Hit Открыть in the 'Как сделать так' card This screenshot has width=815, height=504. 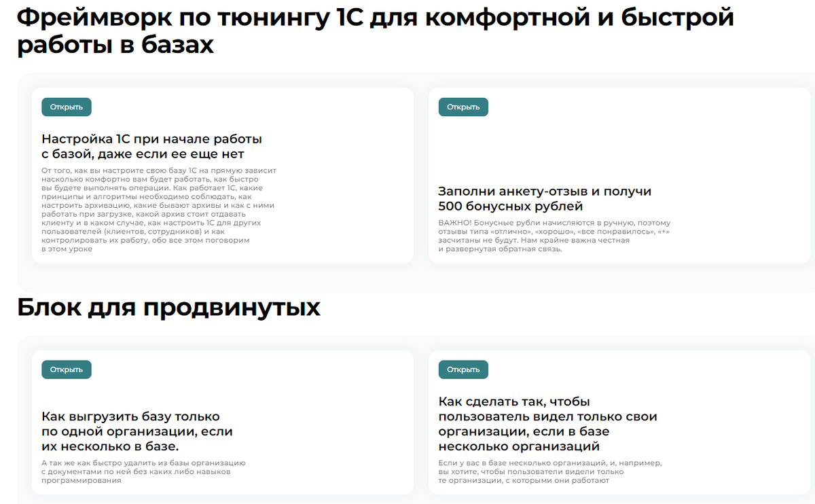pos(463,370)
